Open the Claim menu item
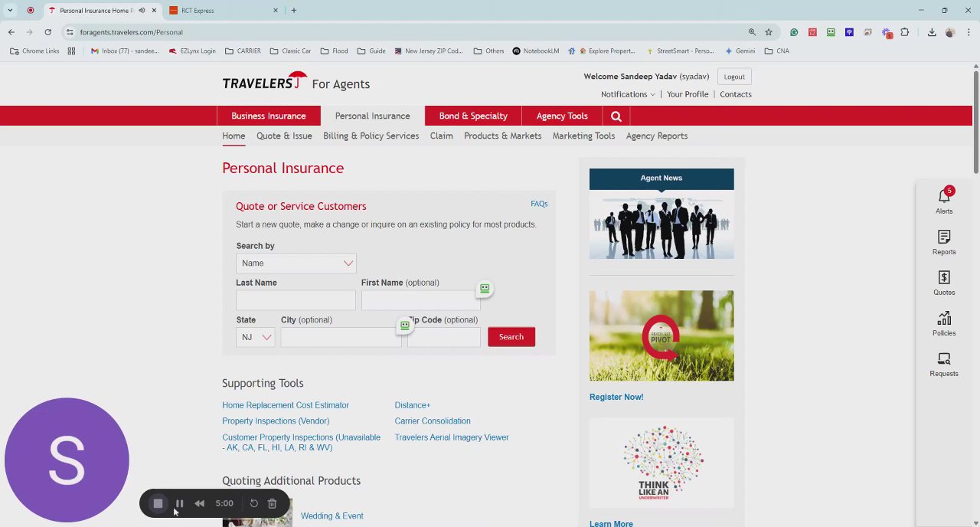The height and width of the screenshot is (527, 980). (441, 136)
